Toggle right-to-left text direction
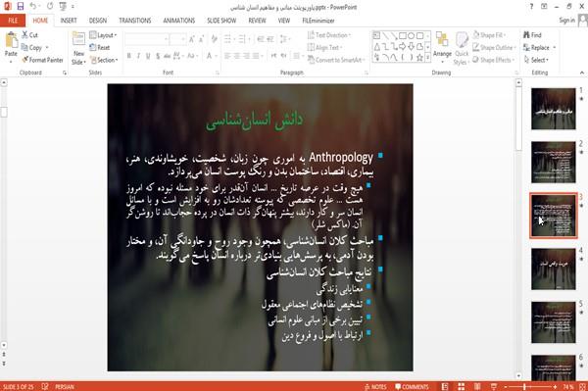The width and height of the screenshot is (588, 391). (x=284, y=56)
